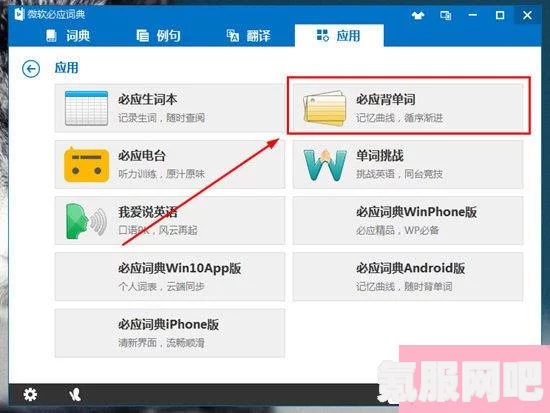Open the 翻译 translation tab

[248, 36]
